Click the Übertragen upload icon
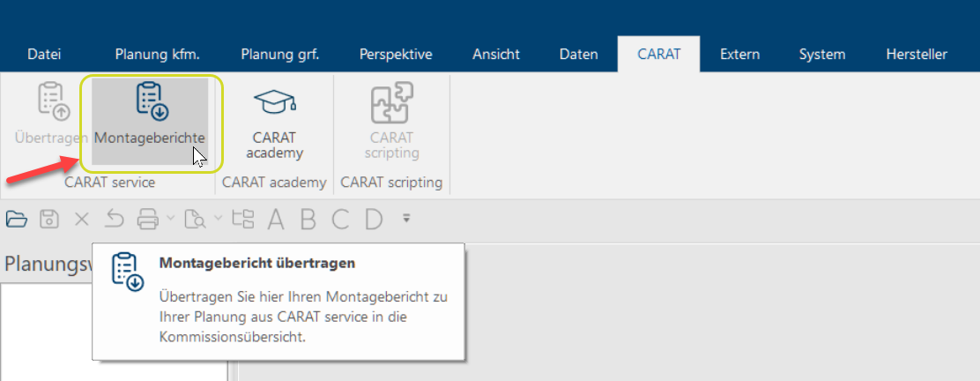This screenshot has width=980, height=381. [54, 102]
